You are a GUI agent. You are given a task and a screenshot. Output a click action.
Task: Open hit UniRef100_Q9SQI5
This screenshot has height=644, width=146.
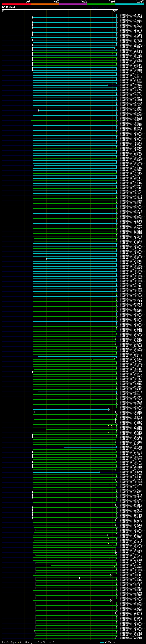(131, 30)
